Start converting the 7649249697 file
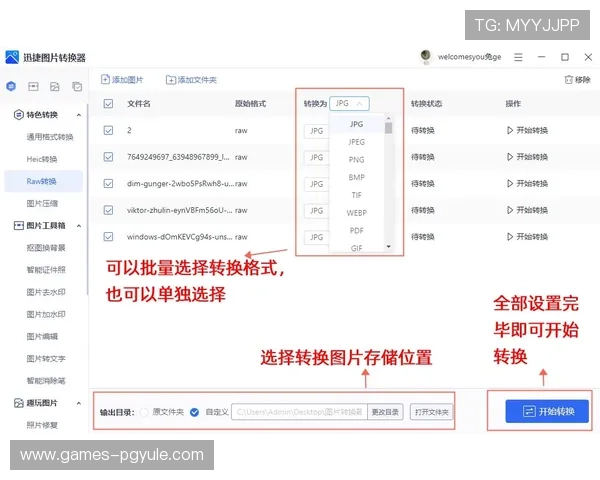This screenshot has width=600, height=480. tap(527, 157)
